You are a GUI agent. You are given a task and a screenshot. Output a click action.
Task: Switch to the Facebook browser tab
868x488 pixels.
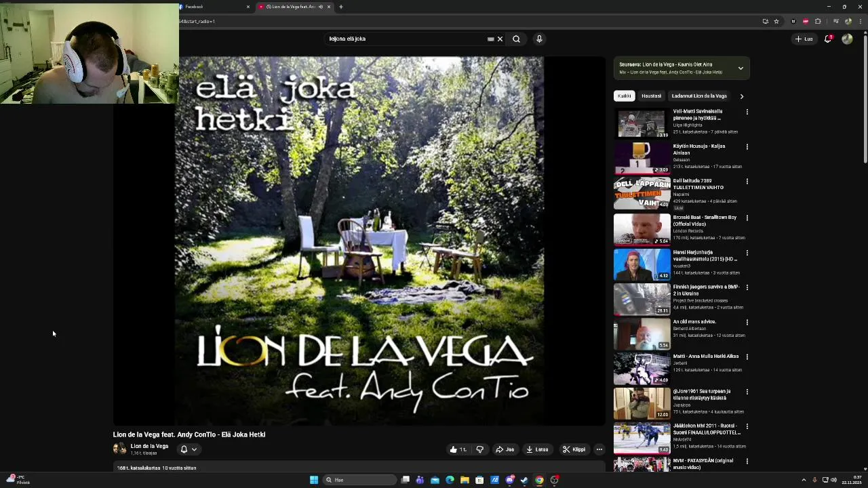point(214,7)
